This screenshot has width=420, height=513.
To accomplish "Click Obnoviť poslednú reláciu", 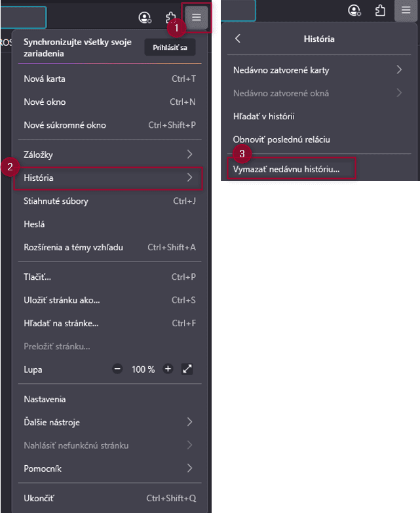I will pyautogui.click(x=281, y=140).
